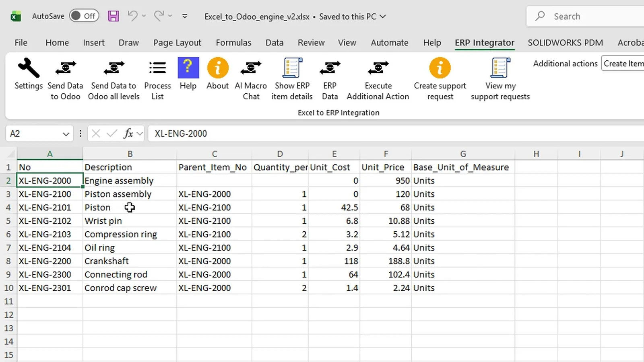This screenshot has width=644, height=362.
Task: Switch to the Formulas tab
Action: pos(233,43)
